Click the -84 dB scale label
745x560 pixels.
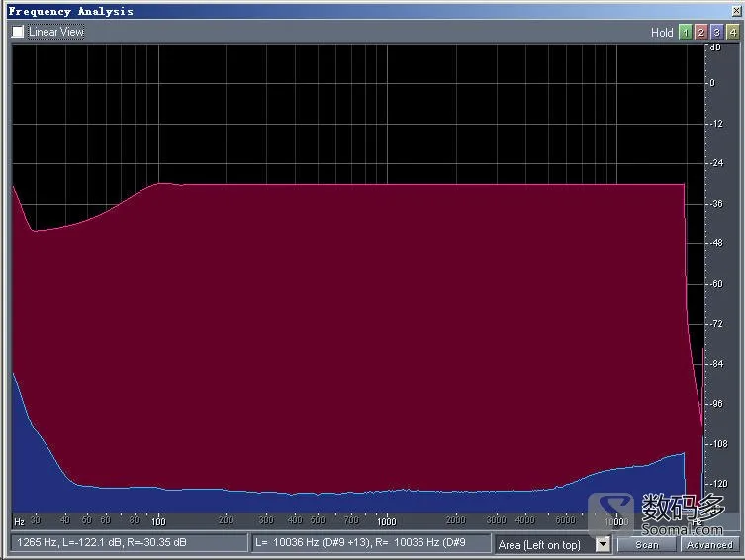click(716, 364)
